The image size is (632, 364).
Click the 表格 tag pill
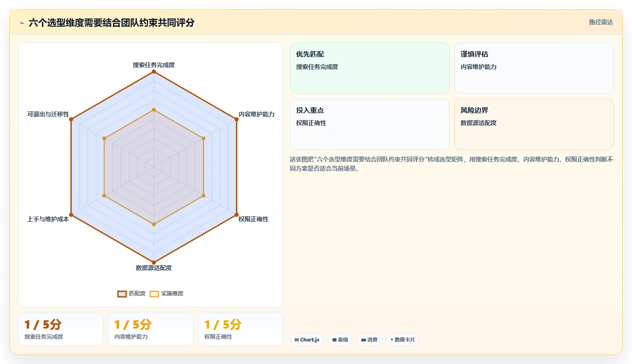[x=340, y=340]
